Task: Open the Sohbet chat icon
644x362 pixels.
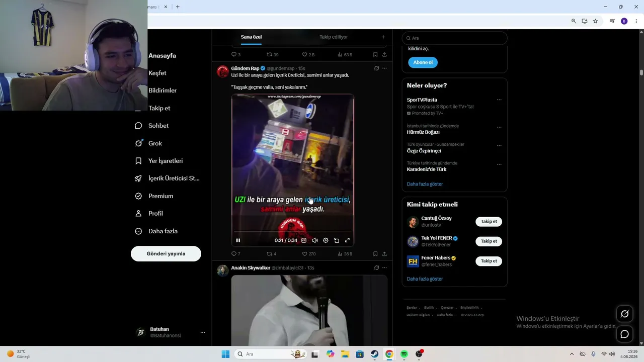Action: (138, 126)
